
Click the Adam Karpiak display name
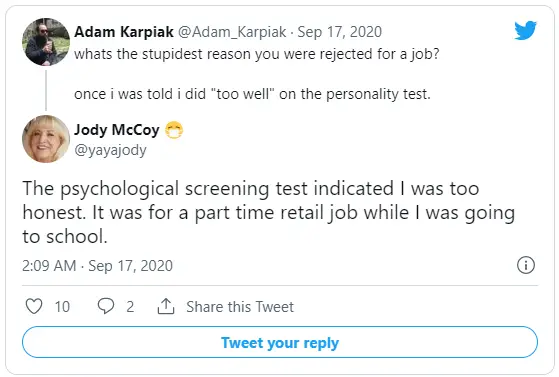point(124,32)
